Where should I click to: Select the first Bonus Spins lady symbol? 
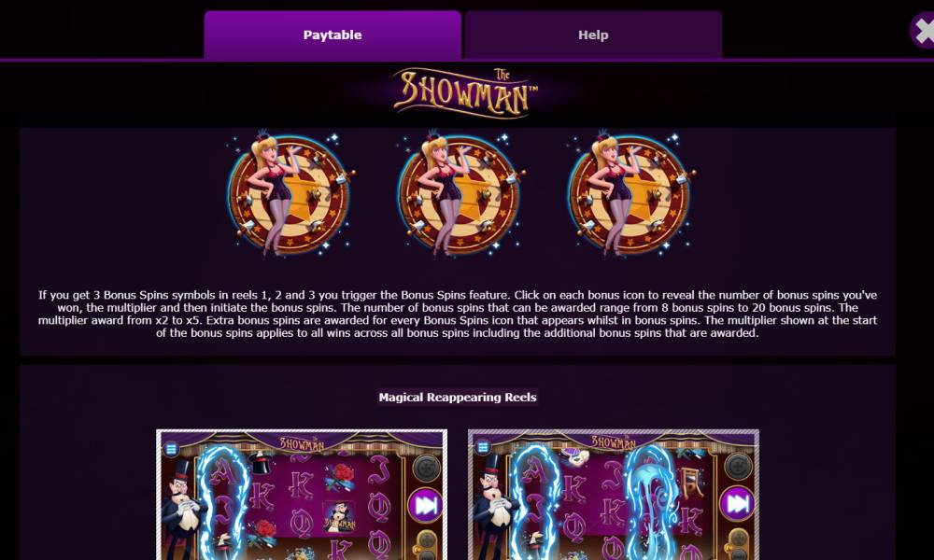tap(290, 193)
